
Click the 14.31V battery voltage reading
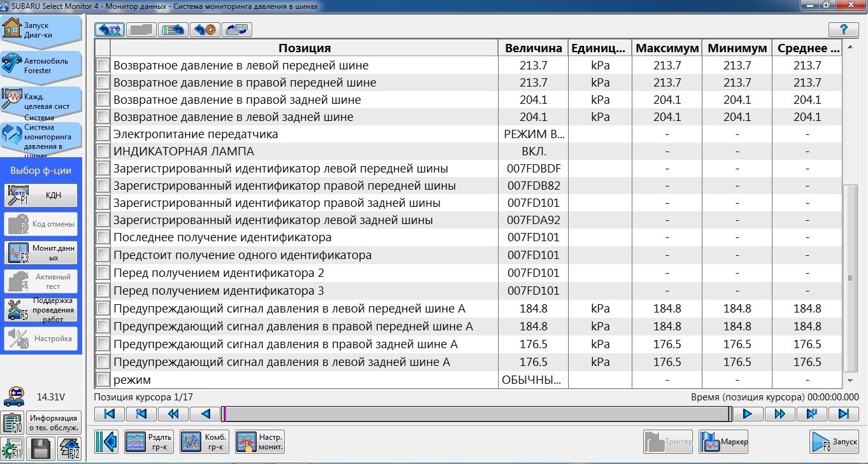point(51,397)
